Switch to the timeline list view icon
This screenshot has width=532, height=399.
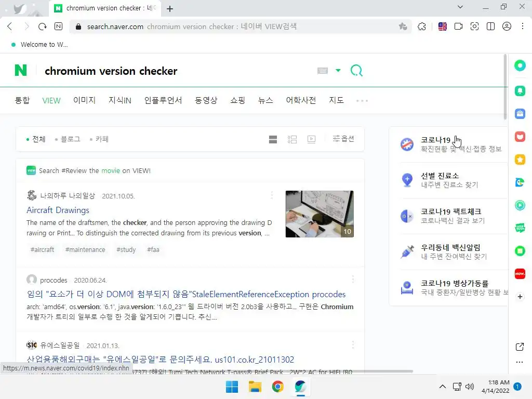point(292,139)
